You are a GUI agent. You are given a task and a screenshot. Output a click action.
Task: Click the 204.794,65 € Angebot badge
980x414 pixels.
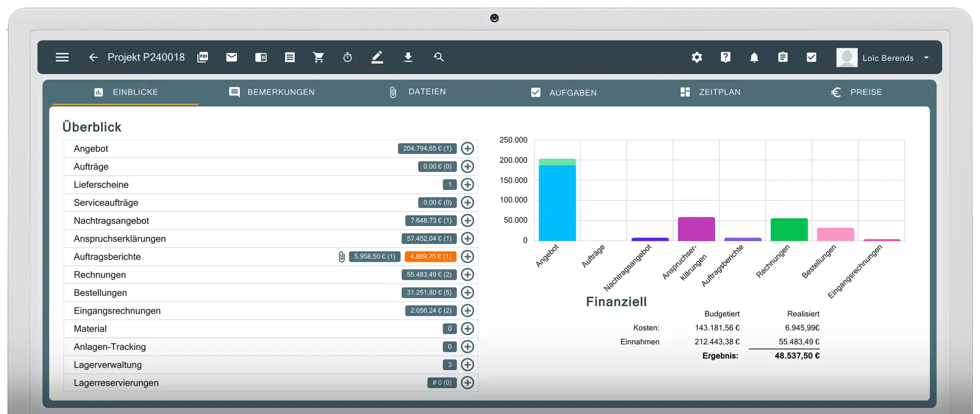tap(427, 148)
